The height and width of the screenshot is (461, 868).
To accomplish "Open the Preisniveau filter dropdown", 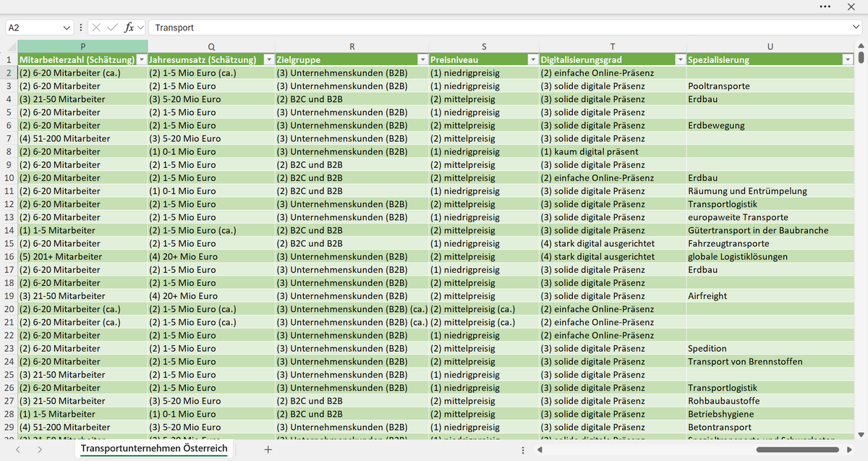I will point(533,59).
